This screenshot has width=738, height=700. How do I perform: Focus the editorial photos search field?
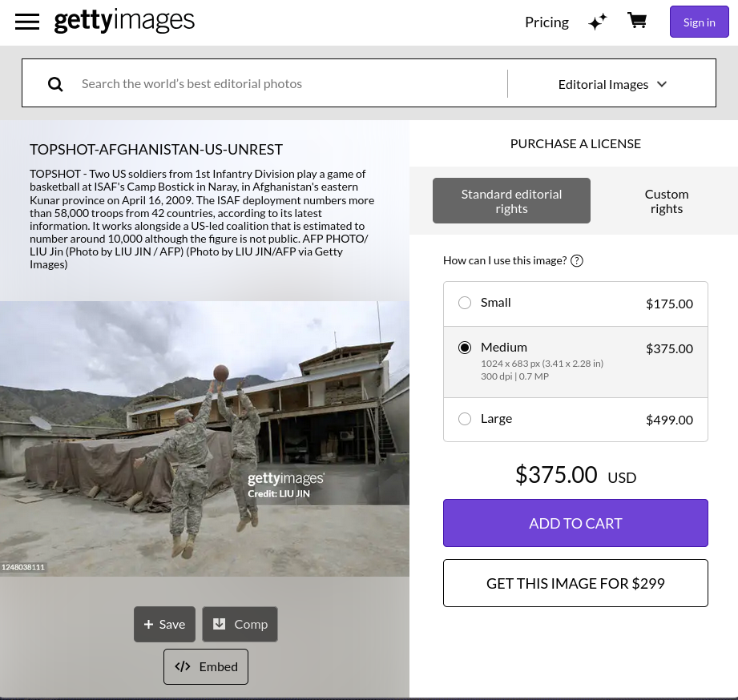pyautogui.click(x=288, y=83)
